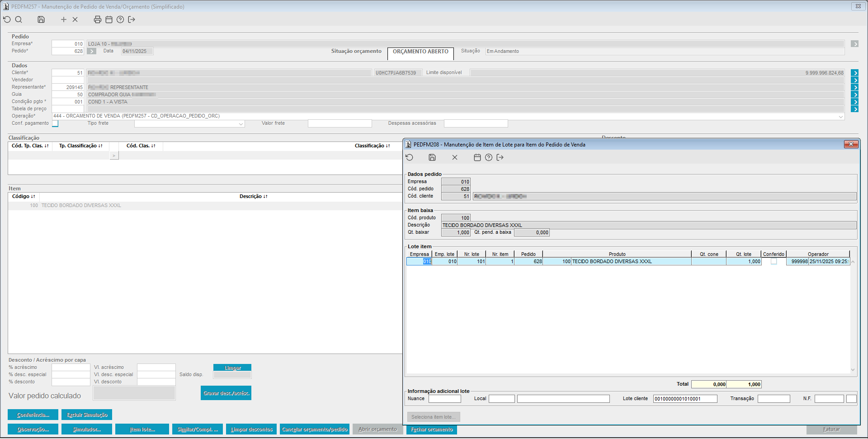868x439 pixels.
Task: Click the Nuance input field
Action: coord(445,399)
